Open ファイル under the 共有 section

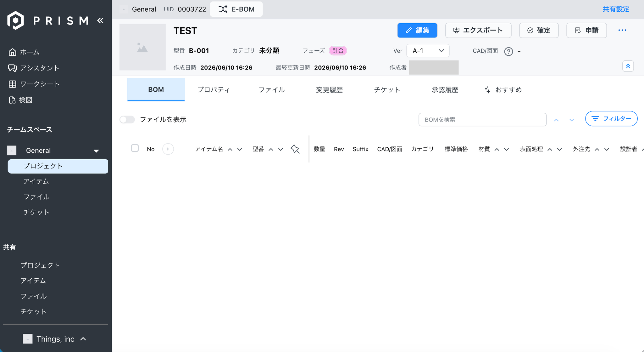pyautogui.click(x=34, y=296)
